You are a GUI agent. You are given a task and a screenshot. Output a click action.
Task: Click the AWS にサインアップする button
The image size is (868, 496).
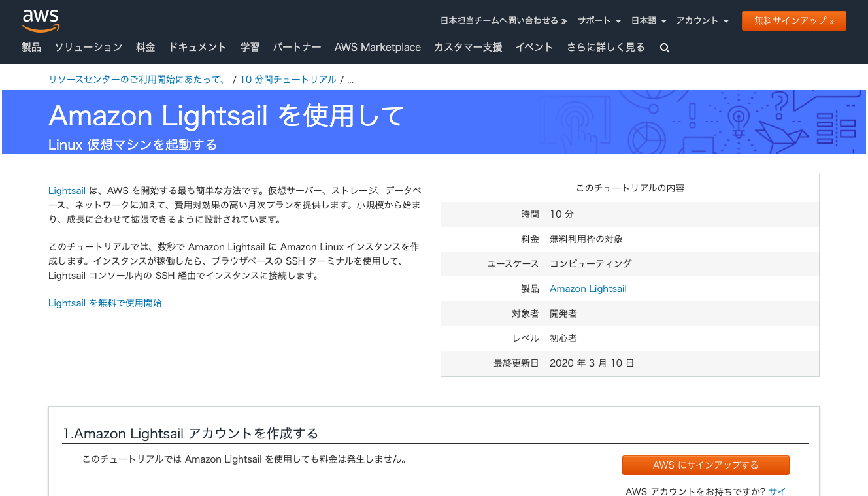click(x=706, y=465)
